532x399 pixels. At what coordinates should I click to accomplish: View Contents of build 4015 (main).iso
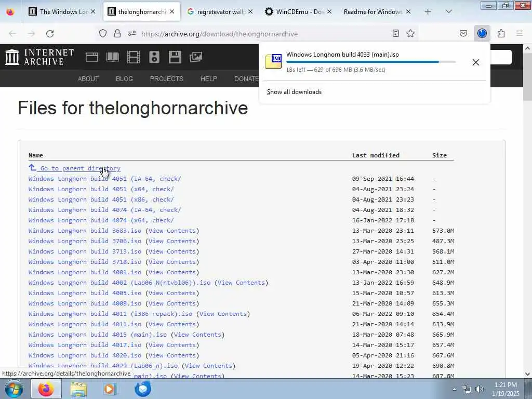[x=197, y=335]
